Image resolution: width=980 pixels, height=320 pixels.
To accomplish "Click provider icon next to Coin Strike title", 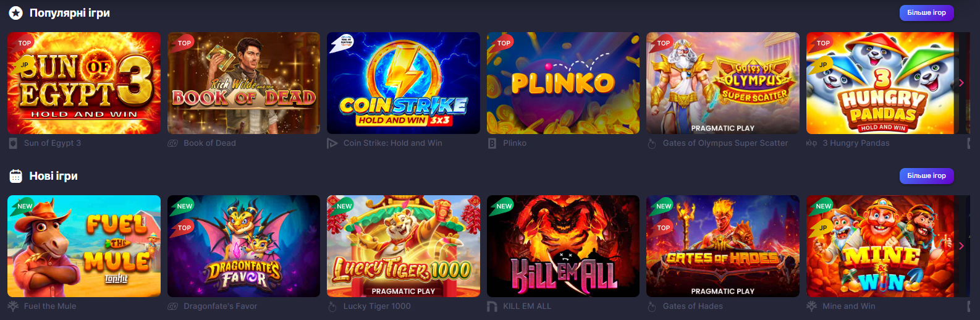I will pos(332,143).
